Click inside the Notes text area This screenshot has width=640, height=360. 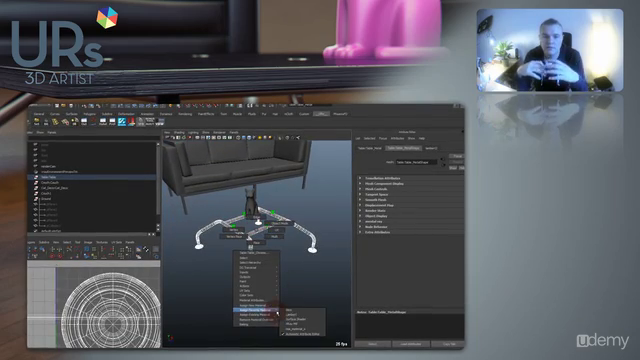pos(409,327)
